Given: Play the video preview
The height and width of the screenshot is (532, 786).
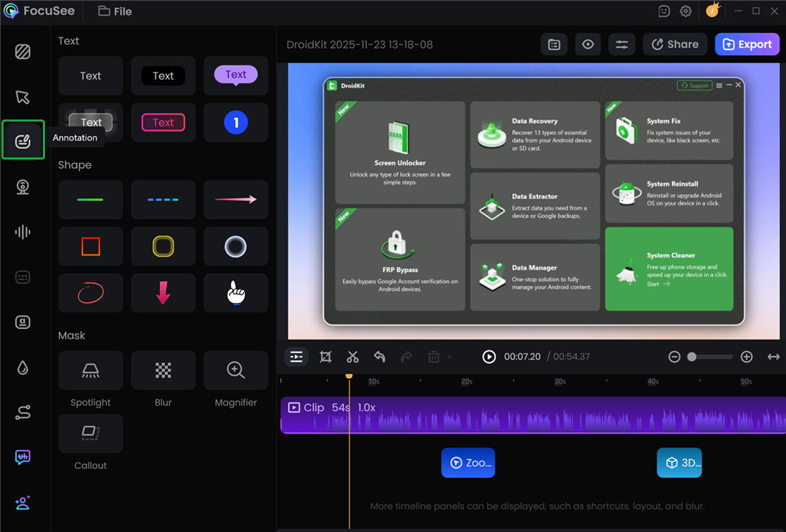Looking at the screenshot, I should 489,357.
